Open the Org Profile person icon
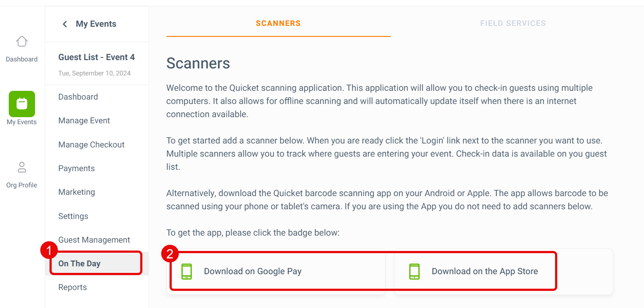Viewport: 644px width, 308px height. pos(21,167)
